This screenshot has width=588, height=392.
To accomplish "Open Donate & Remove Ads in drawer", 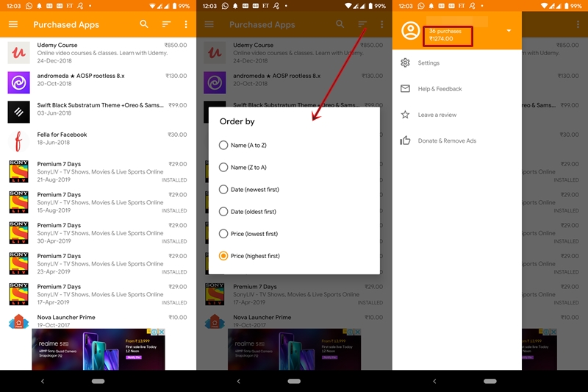I will pos(456,140).
